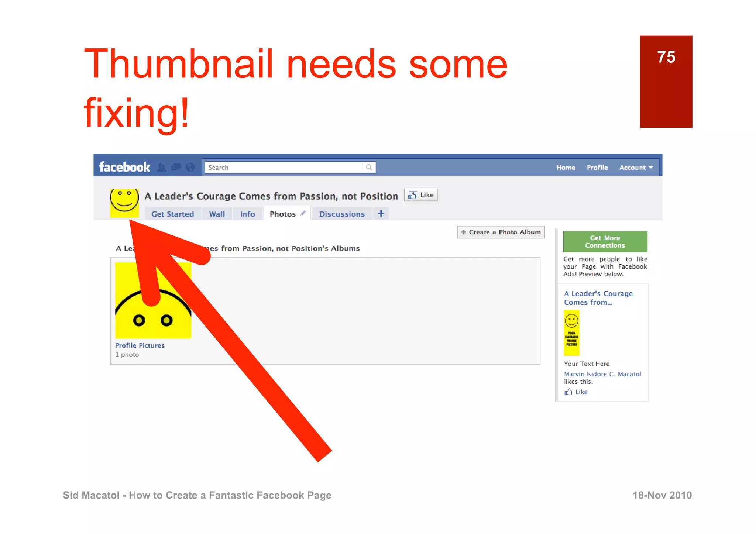Click the plus icon to add a tab
Screen dimensions: 756x534
pos(381,214)
